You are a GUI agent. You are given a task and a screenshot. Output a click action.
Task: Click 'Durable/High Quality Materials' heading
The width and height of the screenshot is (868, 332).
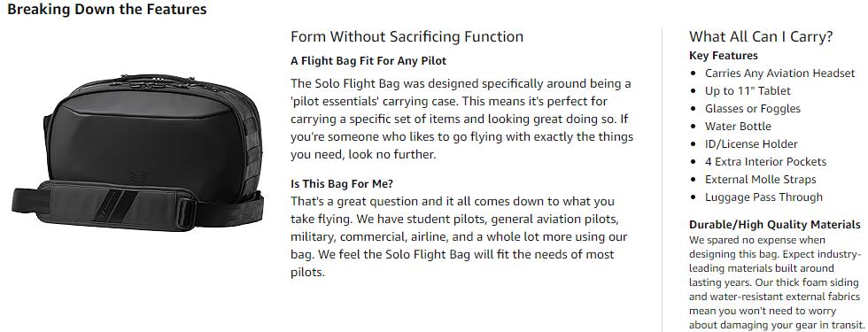point(774,225)
